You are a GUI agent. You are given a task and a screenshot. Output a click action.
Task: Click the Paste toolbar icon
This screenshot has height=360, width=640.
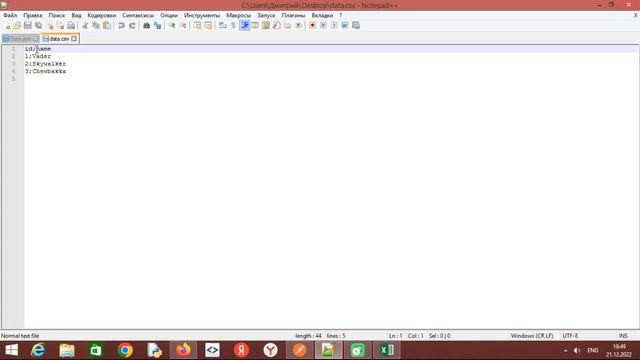(x=107, y=26)
